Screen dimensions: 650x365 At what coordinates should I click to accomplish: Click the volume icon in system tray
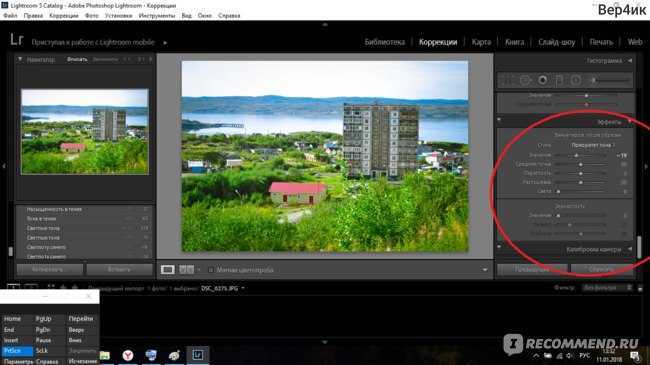click(570, 356)
